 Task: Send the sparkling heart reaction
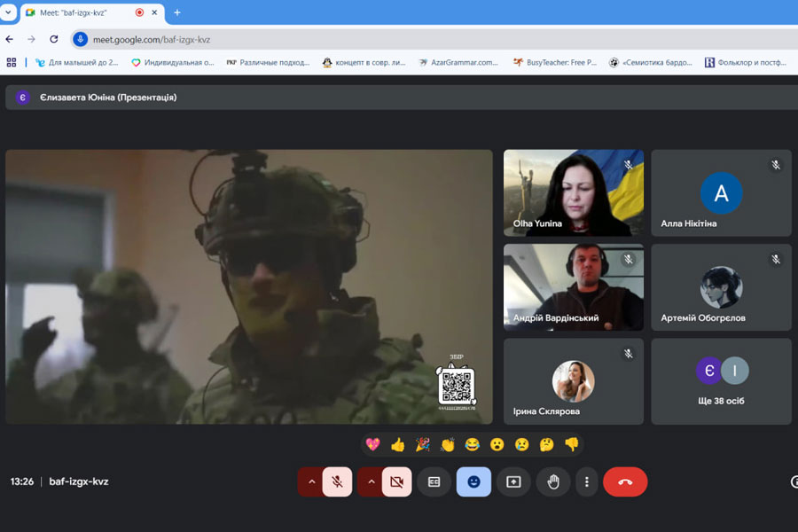pyautogui.click(x=373, y=444)
